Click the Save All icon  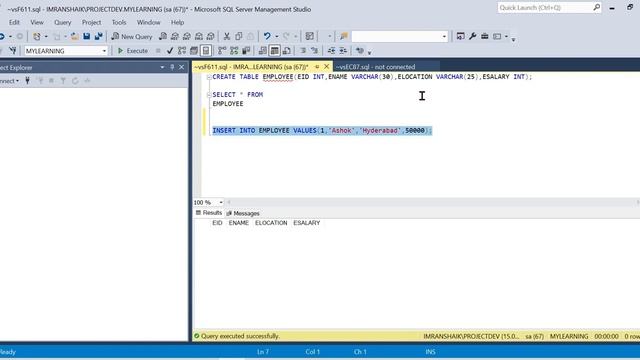98,37
